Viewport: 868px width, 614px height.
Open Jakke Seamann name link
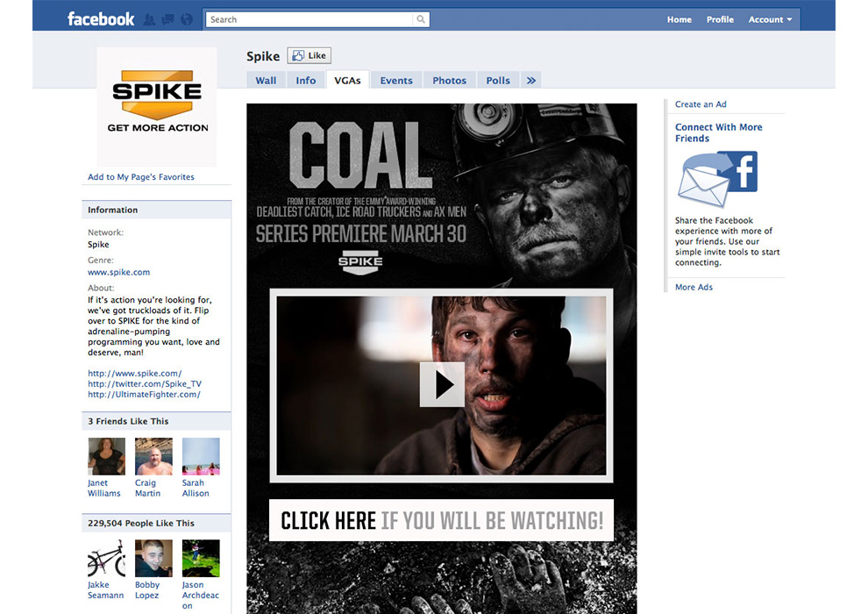(106, 589)
